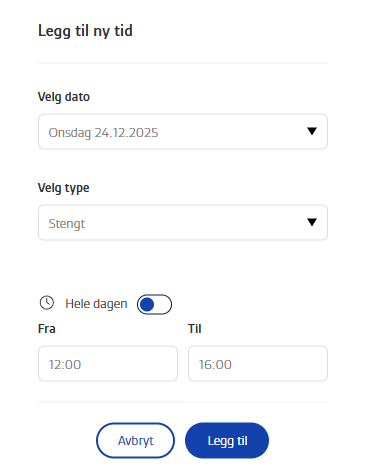The height and width of the screenshot is (476, 366).
Task: Click the Fra label above start time
Action: [47, 329]
